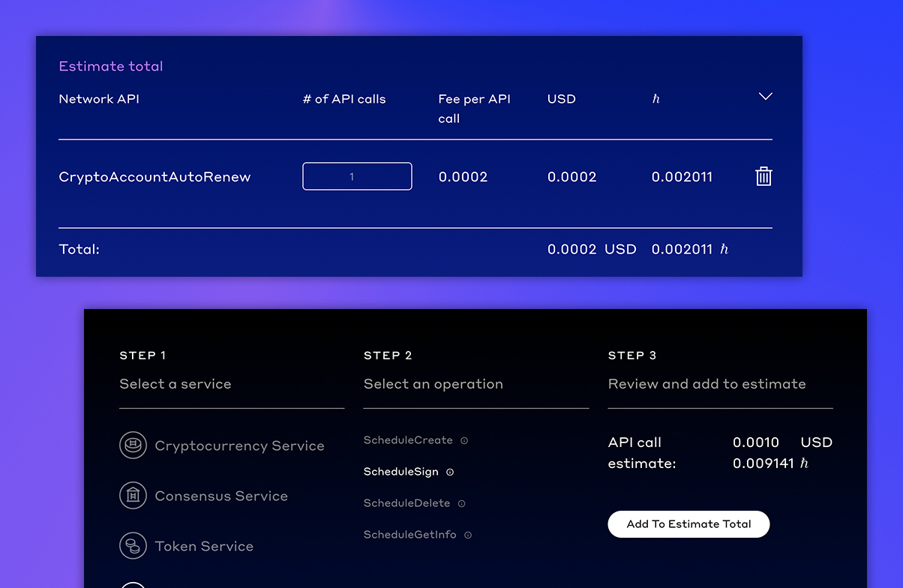The height and width of the screenshot is (588, 903).
Task: Collapse the Estimate total table with chevron
Action: click(x=766, y=96)
